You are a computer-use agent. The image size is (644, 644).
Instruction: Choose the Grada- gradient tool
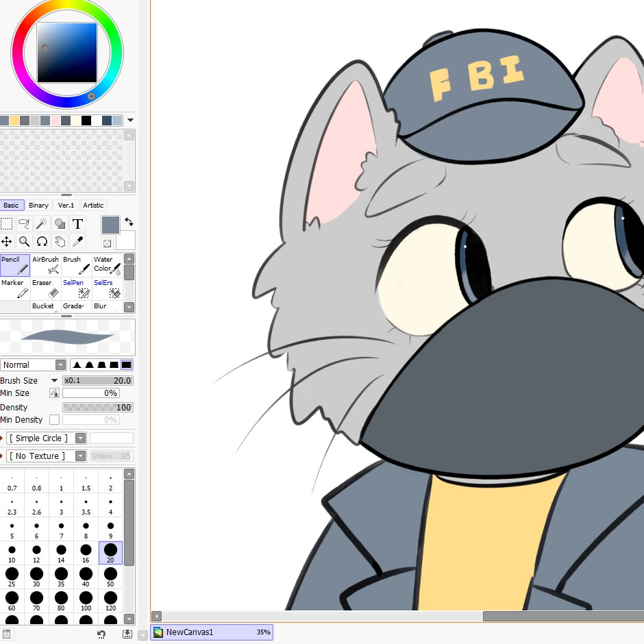pyautogui.click(x=76, y=306)
